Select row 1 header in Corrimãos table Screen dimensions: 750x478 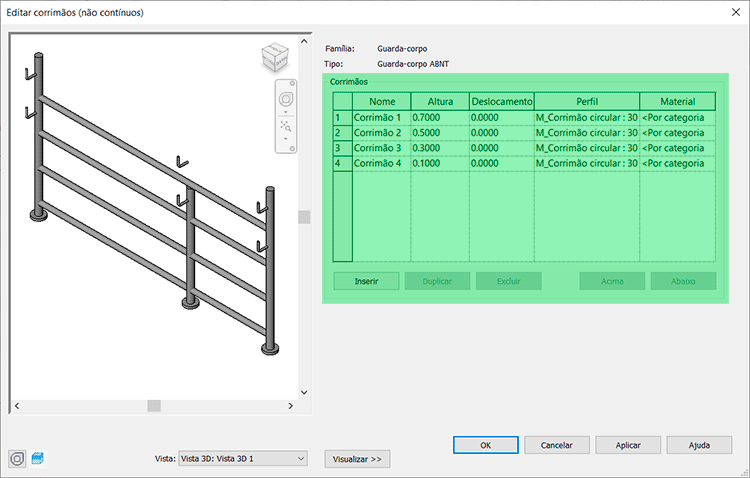342,117
